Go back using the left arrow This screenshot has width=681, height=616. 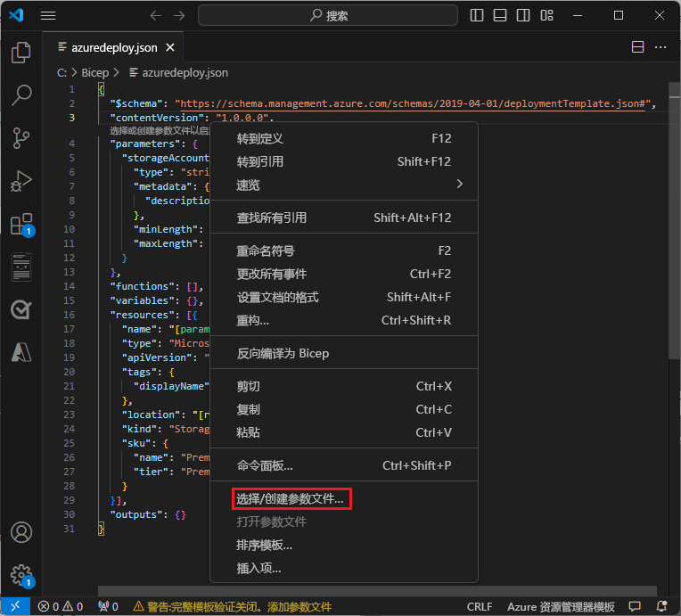155,16
